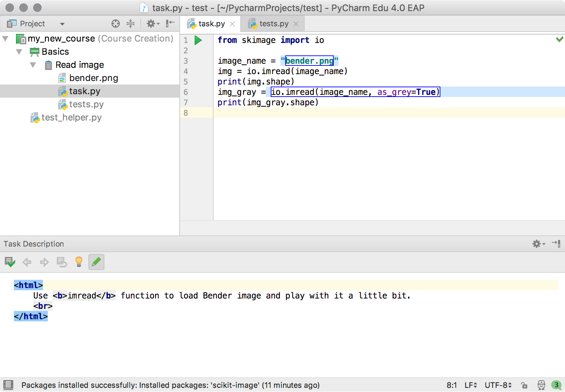
Task: Click the inspections checkmark above the editor
Action: point(559,39)
